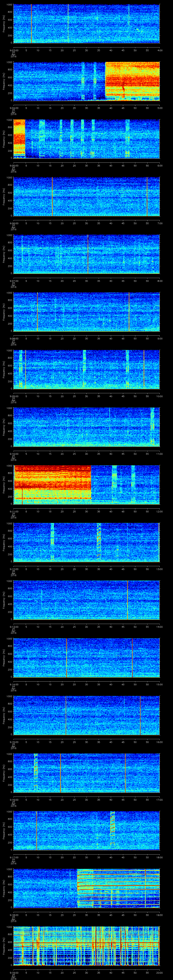The image size is (173, 980).
Task: Click the '10:00' end time label
Action: [159, 396]
